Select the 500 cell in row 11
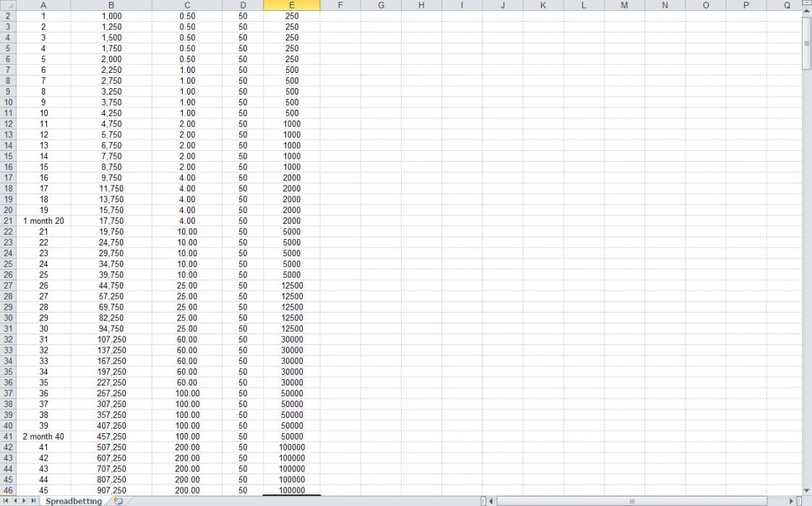The height and width of the screenshot is (506, 812). click(x=292, y=113)
